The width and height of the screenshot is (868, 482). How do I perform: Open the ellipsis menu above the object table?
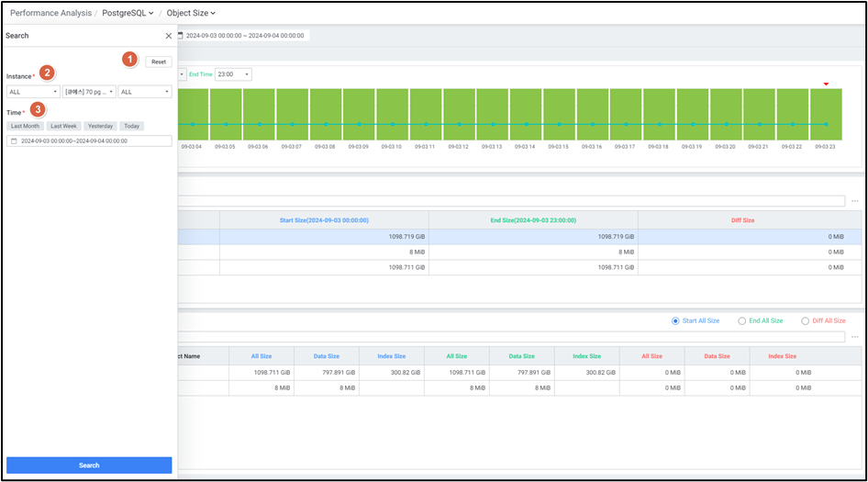[x=854, y=337]
